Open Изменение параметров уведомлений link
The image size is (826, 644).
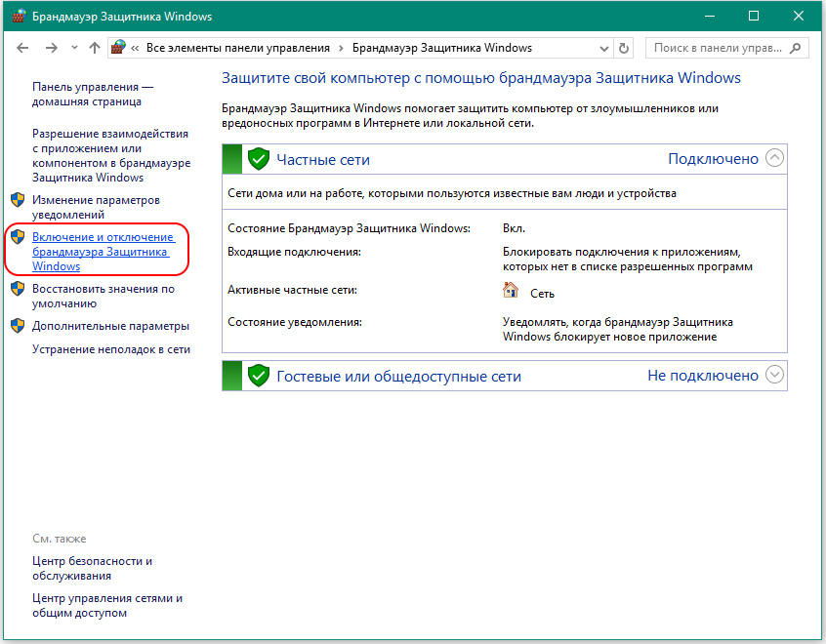pyautogui.click(x=95, y=207)
